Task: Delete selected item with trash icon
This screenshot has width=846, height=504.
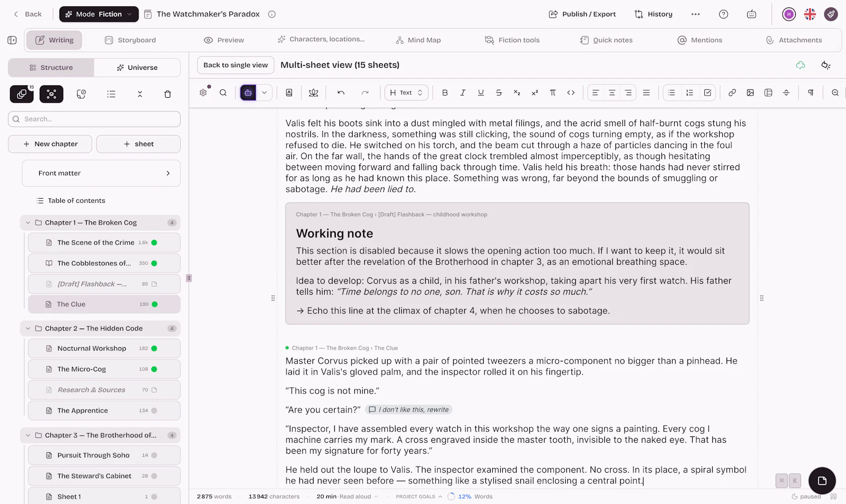Action: [168, 94]
